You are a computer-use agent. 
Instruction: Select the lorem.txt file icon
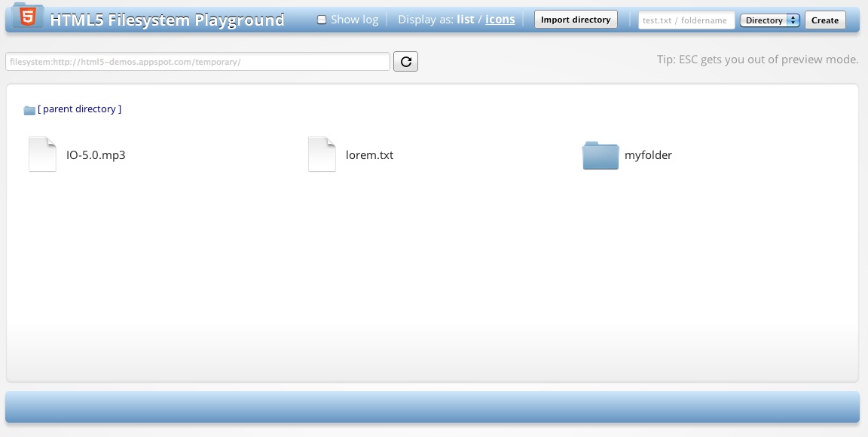(322, 154)
